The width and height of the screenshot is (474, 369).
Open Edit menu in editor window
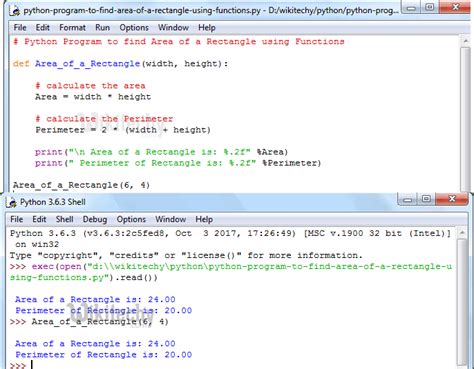pos(42,28)
